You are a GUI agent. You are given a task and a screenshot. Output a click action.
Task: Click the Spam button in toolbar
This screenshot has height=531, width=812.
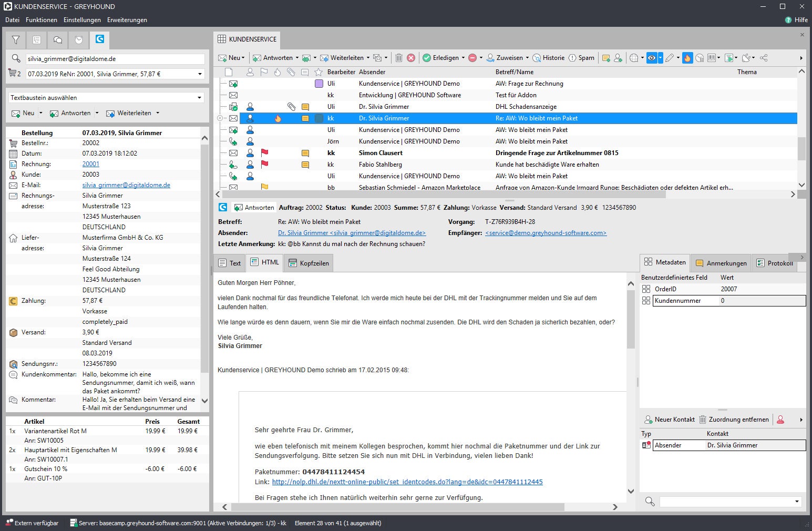[581, 58]
